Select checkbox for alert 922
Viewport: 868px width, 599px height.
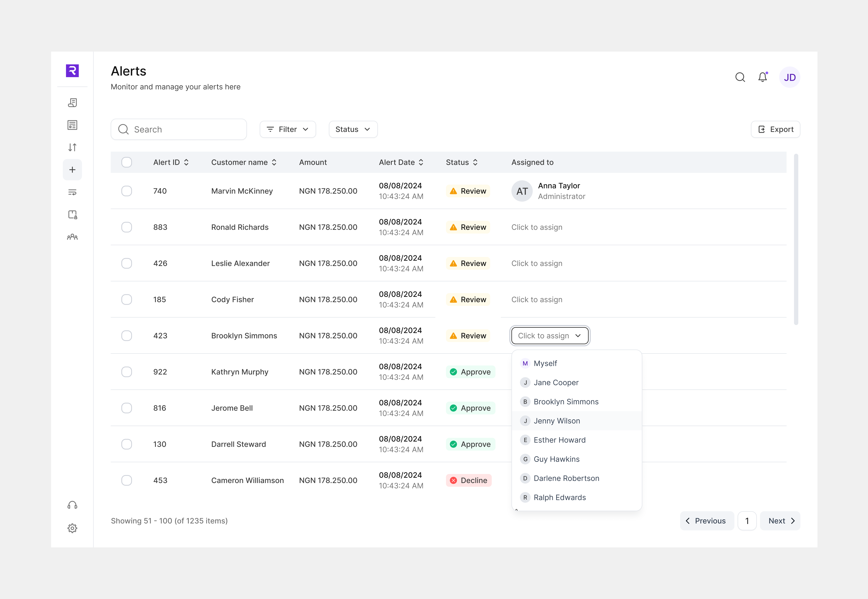pyautogui.click(x=126, y=372)
